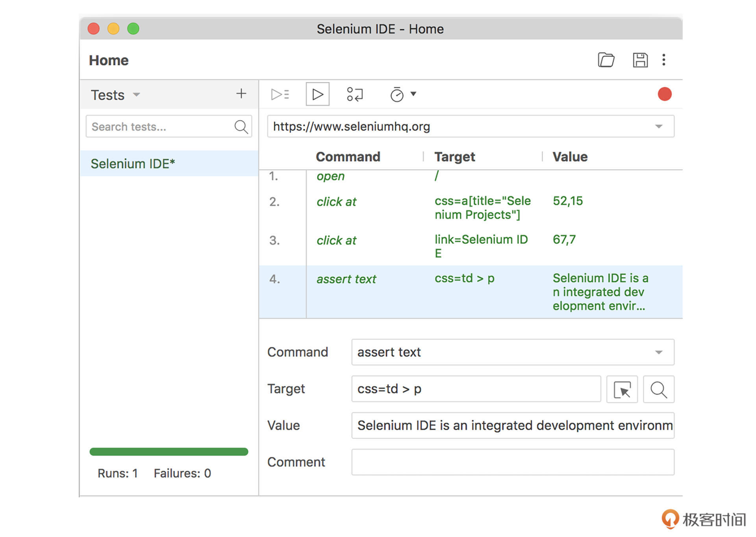The image size is (756, 537).
Task: Click the green test progress bar
Action: [169, 452]
